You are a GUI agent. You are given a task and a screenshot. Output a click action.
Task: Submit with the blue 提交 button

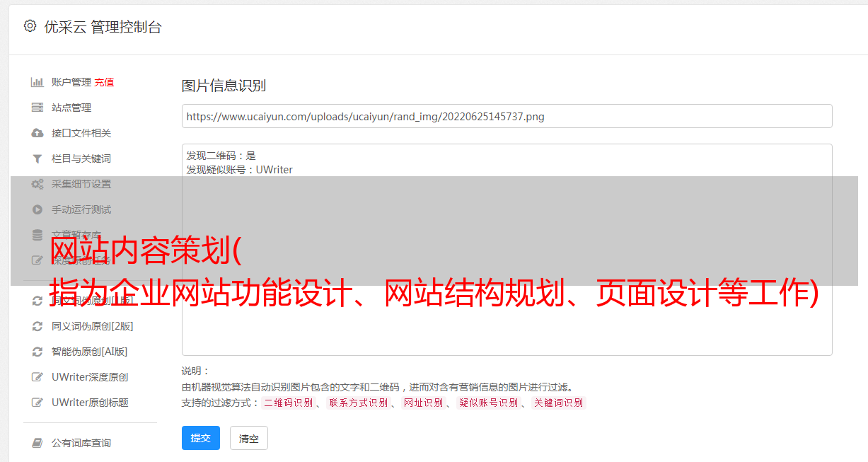tap(201, 438)
